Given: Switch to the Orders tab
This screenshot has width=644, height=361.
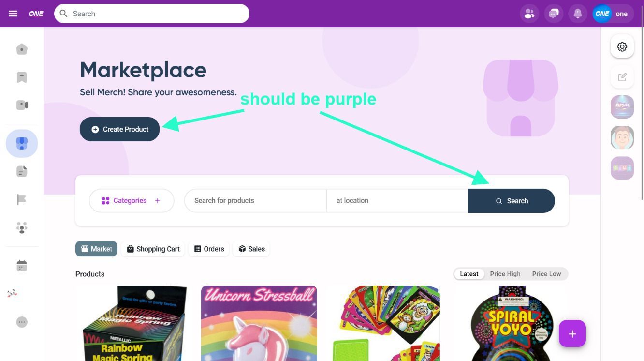Looking at the screenshot, I should tap(209, 249).
